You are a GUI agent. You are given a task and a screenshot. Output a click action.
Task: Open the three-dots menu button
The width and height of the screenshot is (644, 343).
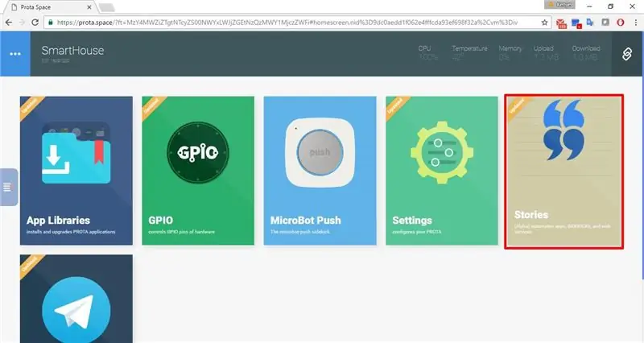(15, 54)
